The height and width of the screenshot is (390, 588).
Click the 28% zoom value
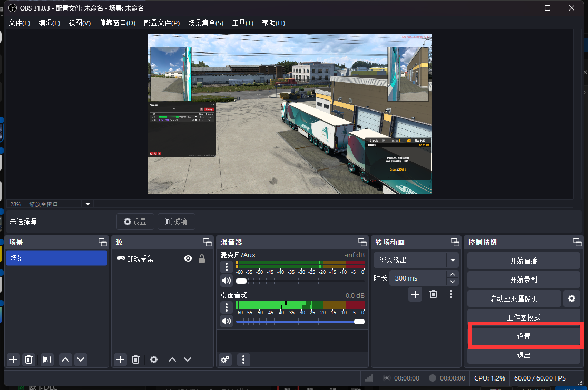click(15, 204)
